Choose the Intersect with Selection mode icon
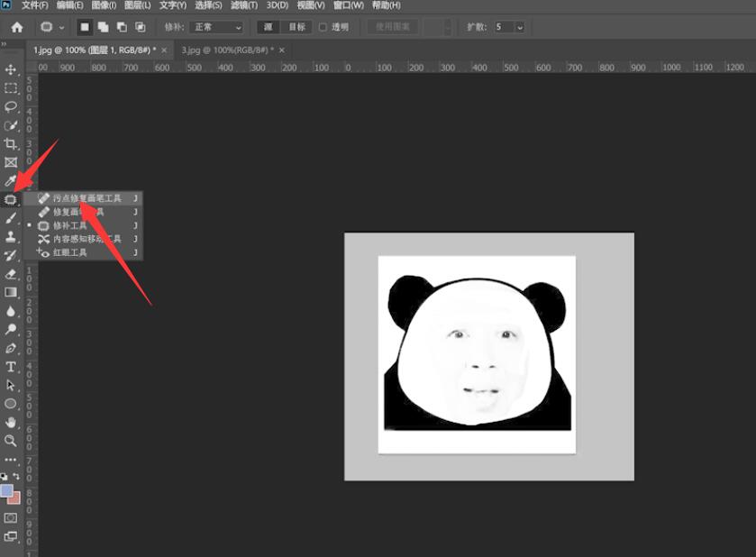Screen dimensions: 756x557 141,27
